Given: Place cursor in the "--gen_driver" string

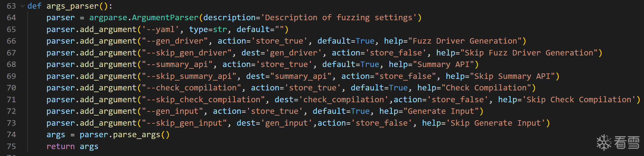Looking at the screenshot, I should [x=175, y=41].
